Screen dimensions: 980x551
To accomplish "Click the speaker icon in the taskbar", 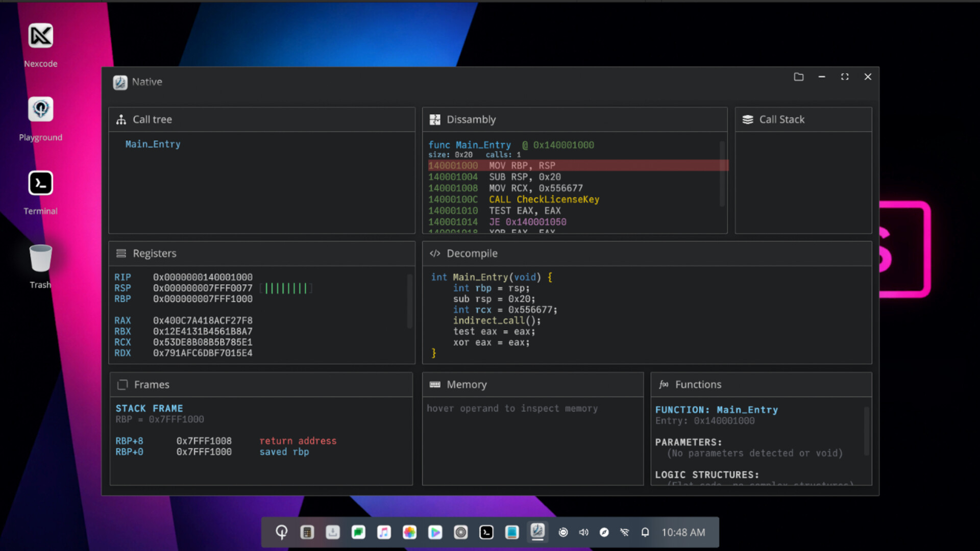I will point(584,532).
